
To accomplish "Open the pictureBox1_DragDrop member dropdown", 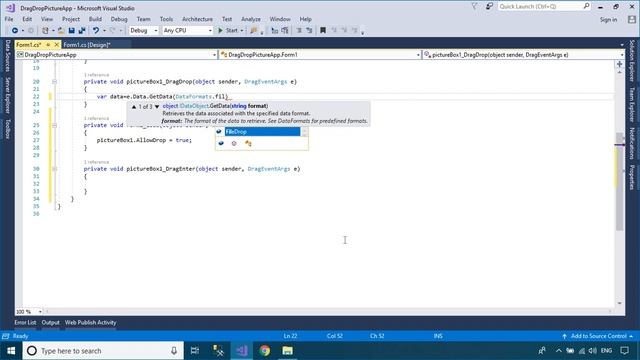I will tap(523, 55).
